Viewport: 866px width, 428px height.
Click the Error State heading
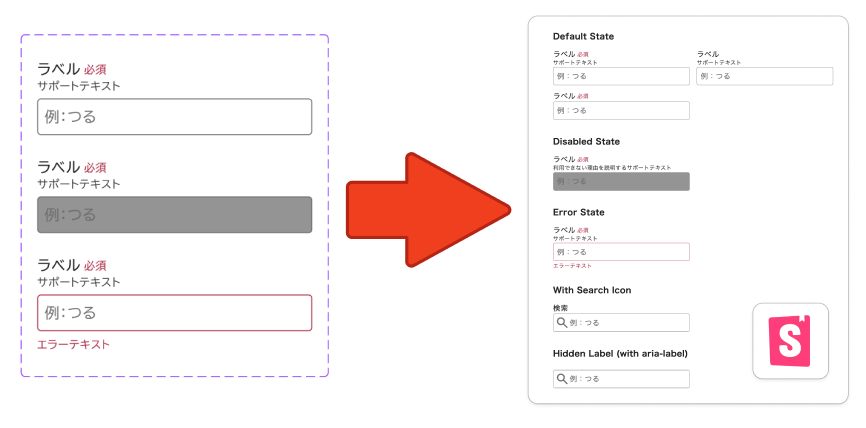point(579,212)
